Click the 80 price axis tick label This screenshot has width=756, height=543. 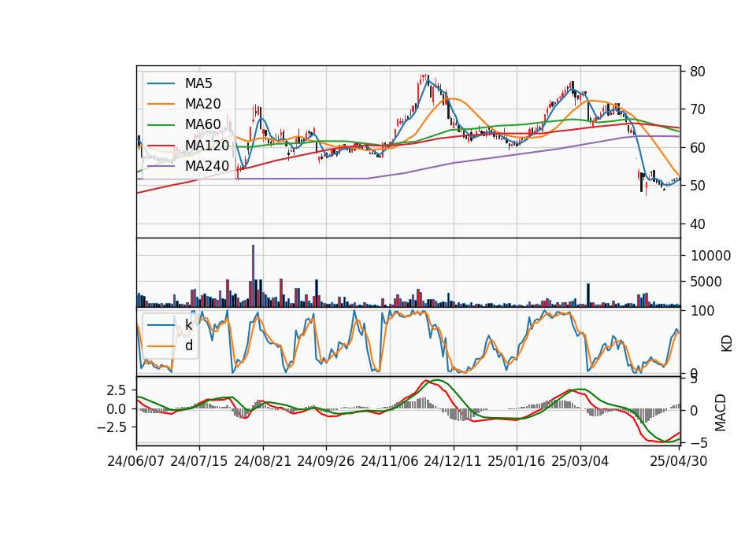click(698, 72)
